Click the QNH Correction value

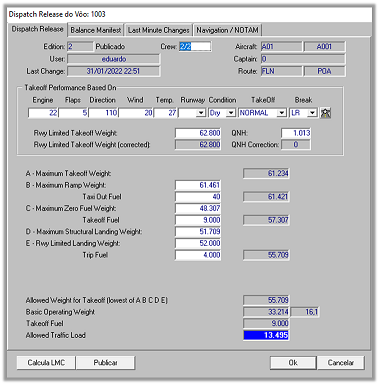click(x=296, y=145)
